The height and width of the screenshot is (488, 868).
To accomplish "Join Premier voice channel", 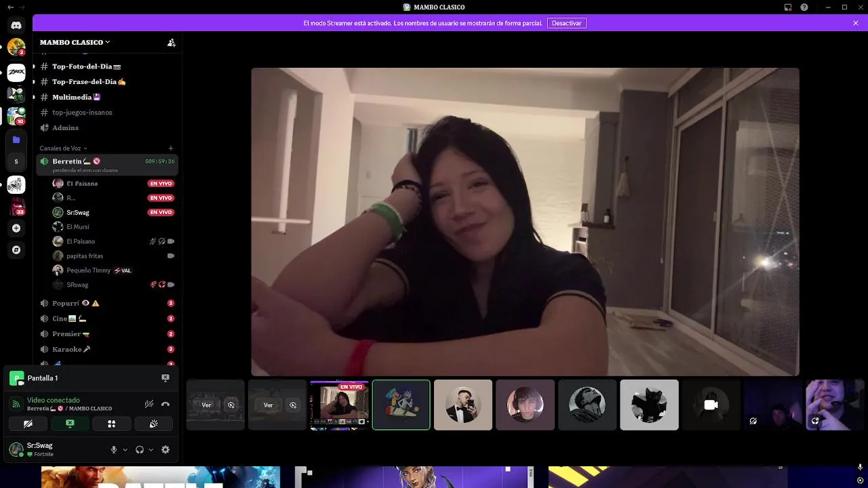I will [x=107, y=333].
